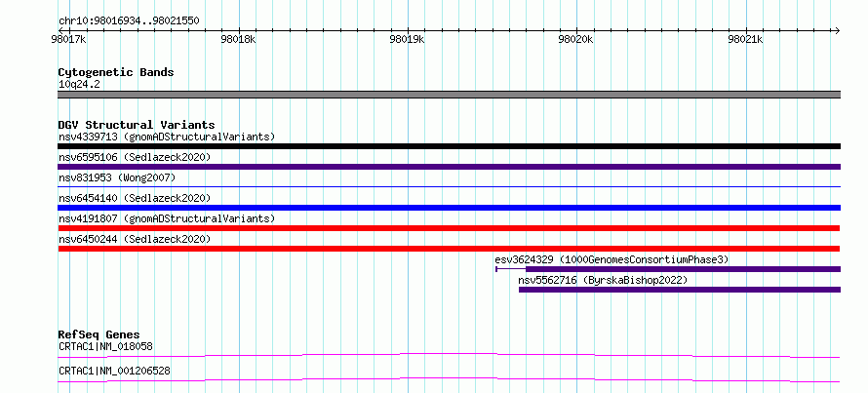Open the nsv6595106 variant label
This screenshot has height=393, width=868.
point(135,157)
